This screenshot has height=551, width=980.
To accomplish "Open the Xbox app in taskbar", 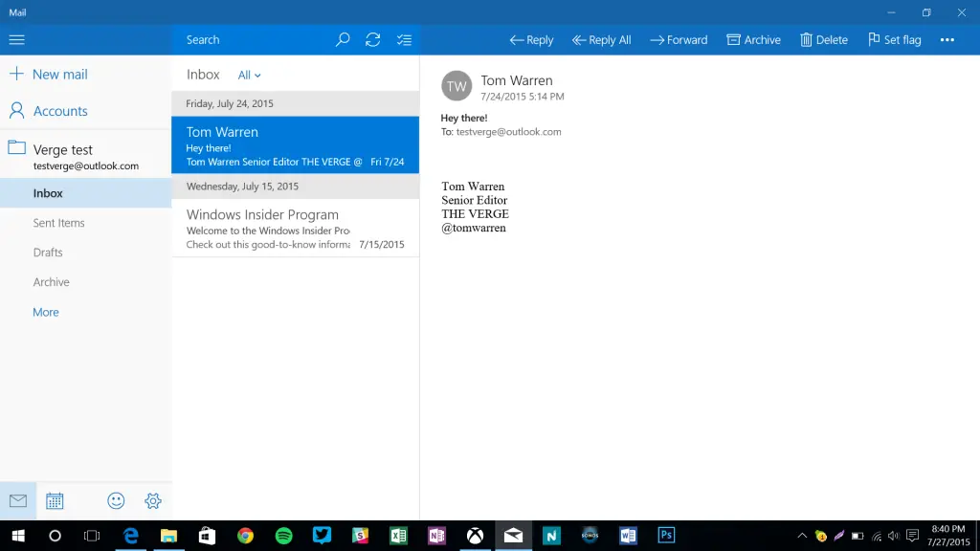I will coord(475,536).
